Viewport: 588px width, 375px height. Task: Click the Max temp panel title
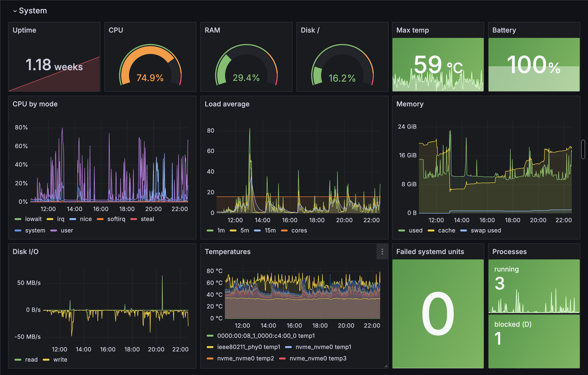413,30
